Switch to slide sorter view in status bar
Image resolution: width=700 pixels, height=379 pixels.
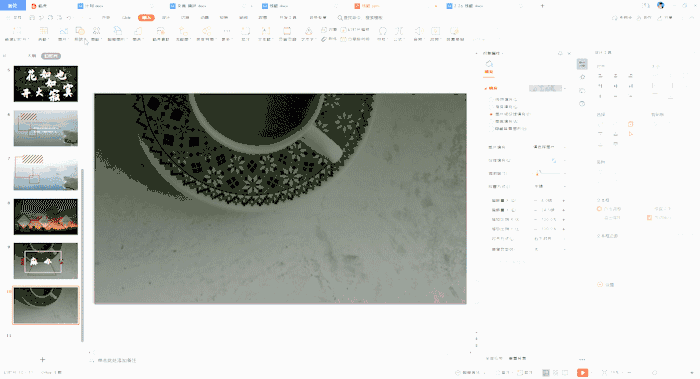tap(555, 372)
